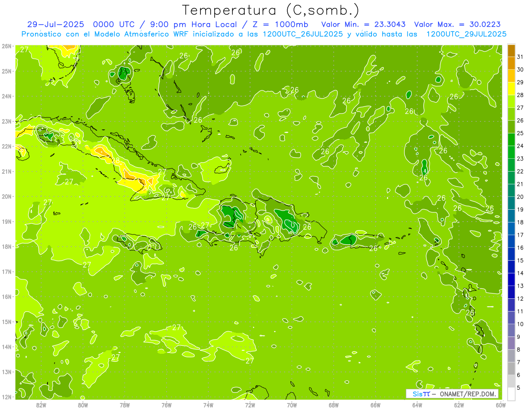532x411 pixels.
Task: Click the longitude axis label '60W'
Action: click(x=501, y=405)
